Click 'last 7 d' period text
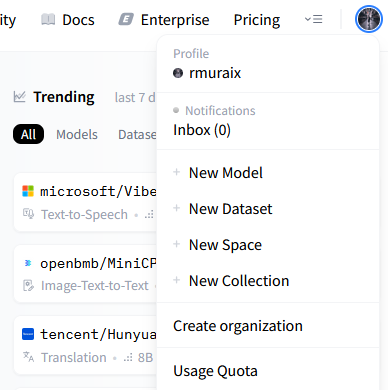Viewport: 388px width, 390px height. (135, 98)
